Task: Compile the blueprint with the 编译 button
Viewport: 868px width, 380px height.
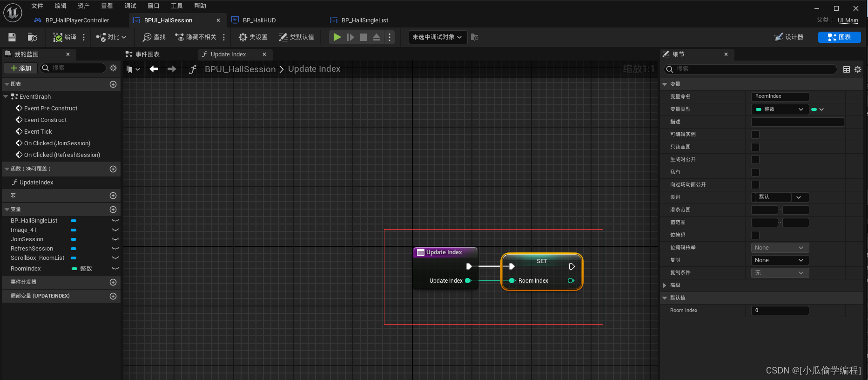Action: tap(64, 37)
